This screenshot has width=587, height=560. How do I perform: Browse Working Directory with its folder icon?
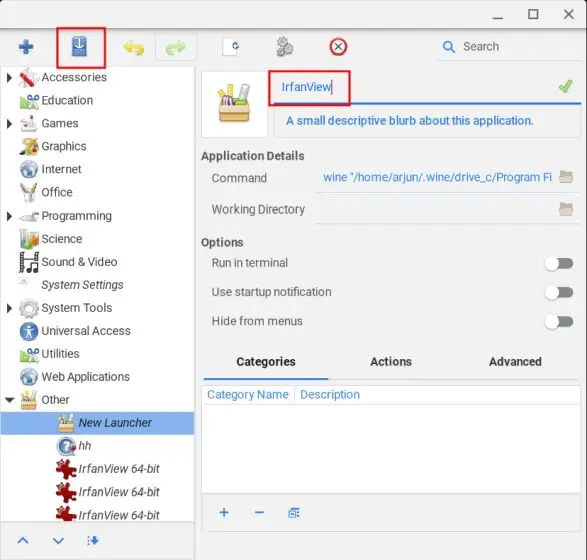[x=566, y=209]
